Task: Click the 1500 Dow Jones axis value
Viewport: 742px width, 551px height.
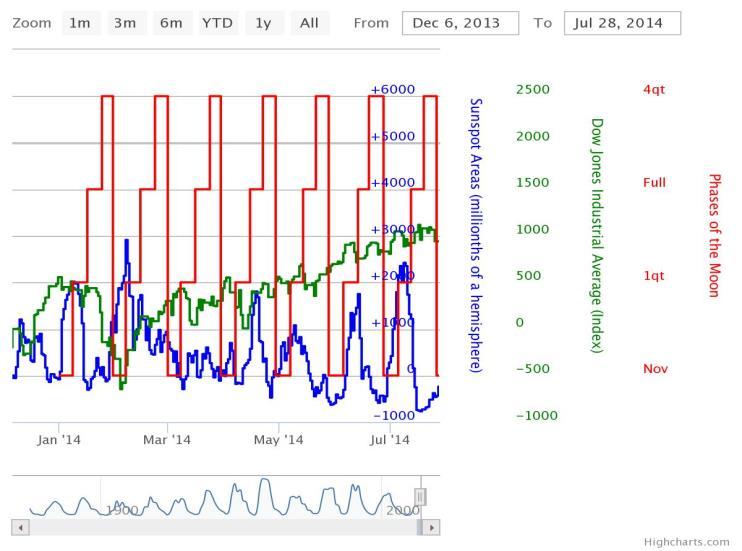Action: click(533, 183)
